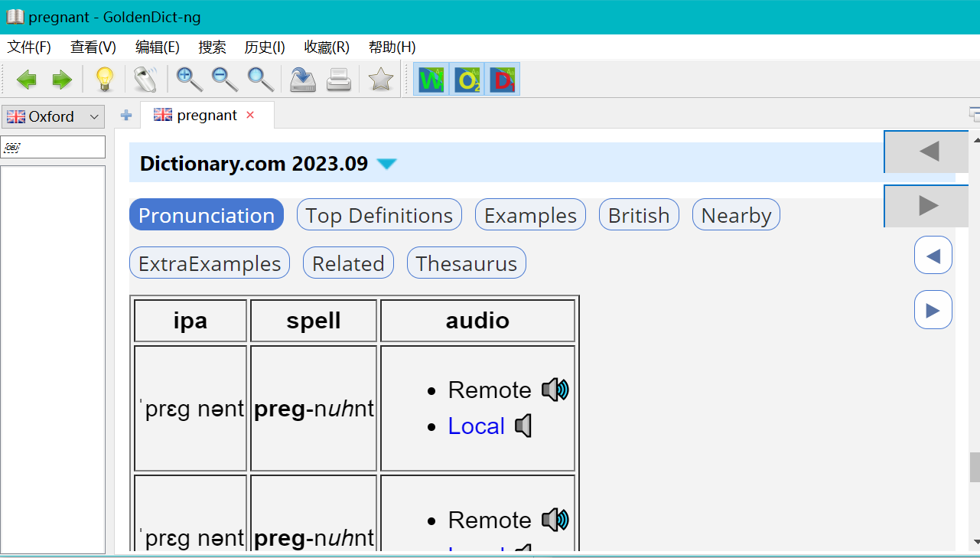Open the 收藏(R) menu
Viewport: 980px width, 558px height.
(x=327, y=47)
